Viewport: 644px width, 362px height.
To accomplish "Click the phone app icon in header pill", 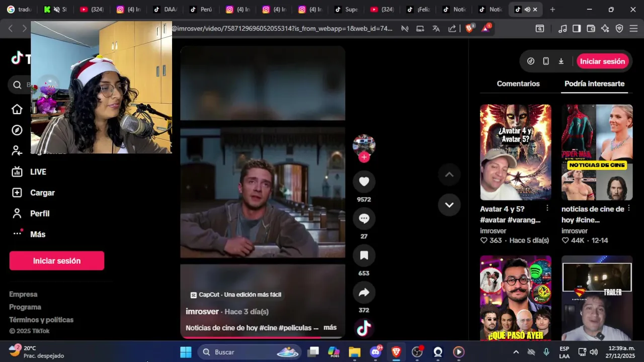I will (x=546, y=61).
